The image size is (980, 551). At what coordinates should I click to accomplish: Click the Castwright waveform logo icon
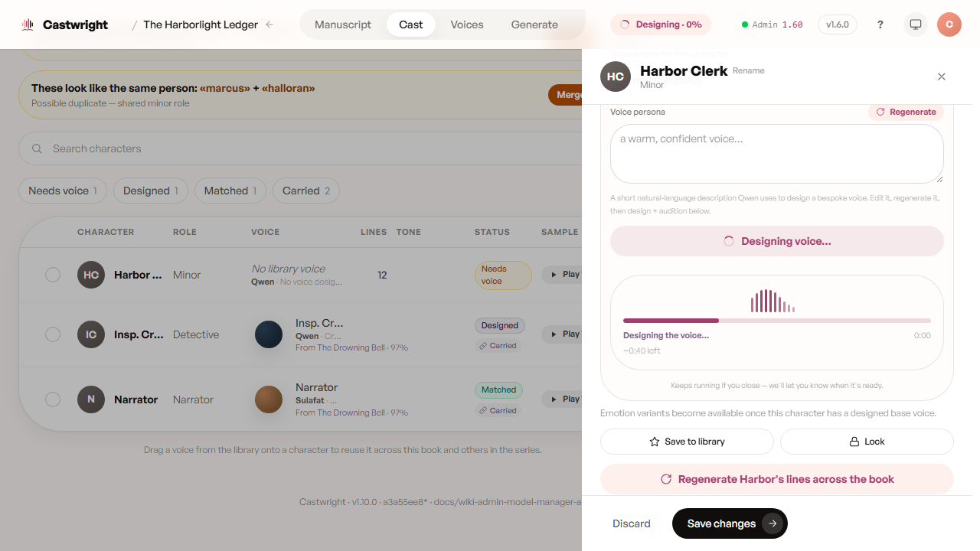(x=28, y=24)
